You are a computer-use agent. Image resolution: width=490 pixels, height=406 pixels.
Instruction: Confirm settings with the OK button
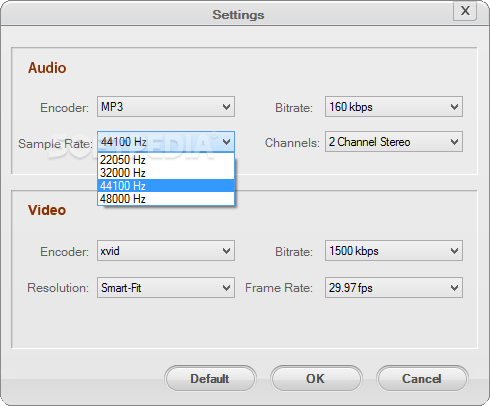click(x=316, y=378)
